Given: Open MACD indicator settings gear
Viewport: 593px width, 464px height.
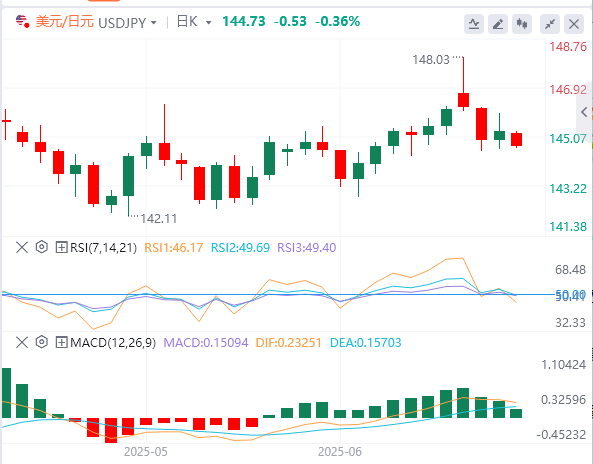Looking at the screenshot, I should (42, 343).
